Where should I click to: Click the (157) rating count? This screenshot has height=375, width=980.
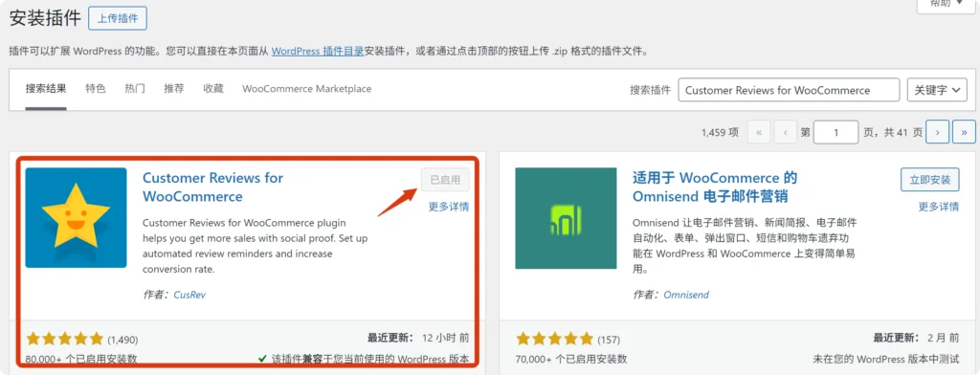click(x=609, y=340)
